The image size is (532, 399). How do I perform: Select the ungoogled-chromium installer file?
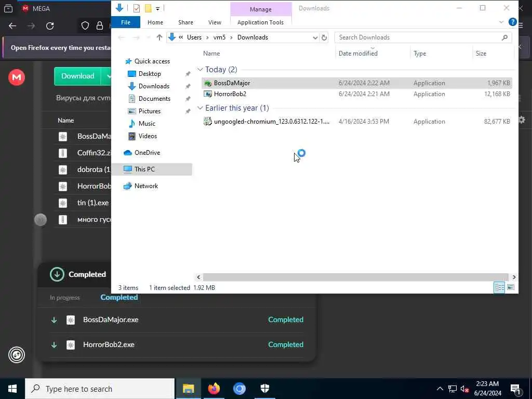pos(356,122)
